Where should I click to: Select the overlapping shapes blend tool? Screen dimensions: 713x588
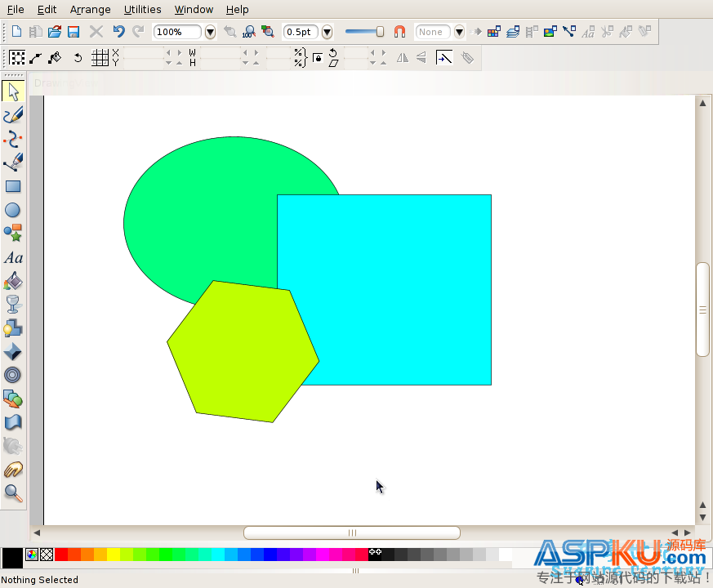[x=13, y=399]
